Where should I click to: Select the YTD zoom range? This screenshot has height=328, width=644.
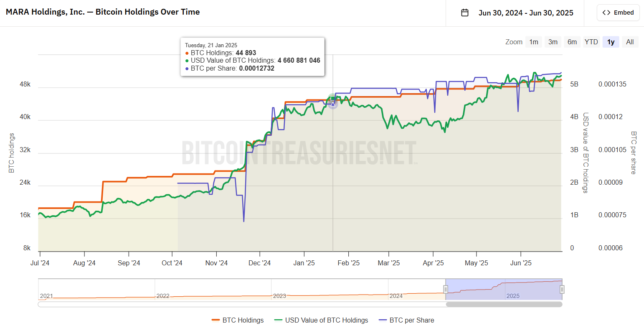(x=591, y=42)
